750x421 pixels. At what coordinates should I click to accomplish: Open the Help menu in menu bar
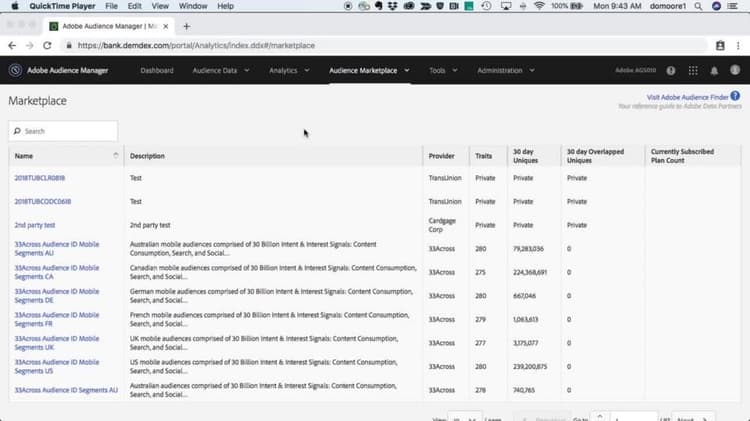point(225,6)
